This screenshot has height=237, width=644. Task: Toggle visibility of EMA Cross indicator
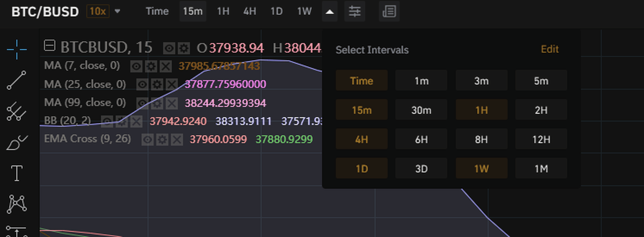pos(148,139)
